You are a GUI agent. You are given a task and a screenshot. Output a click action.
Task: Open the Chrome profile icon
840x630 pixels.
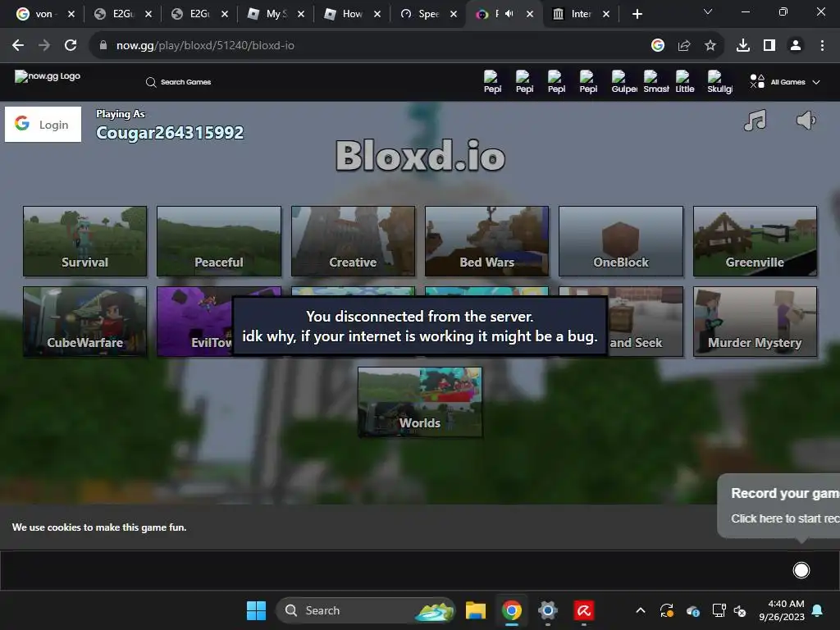(x=796, y=46)
